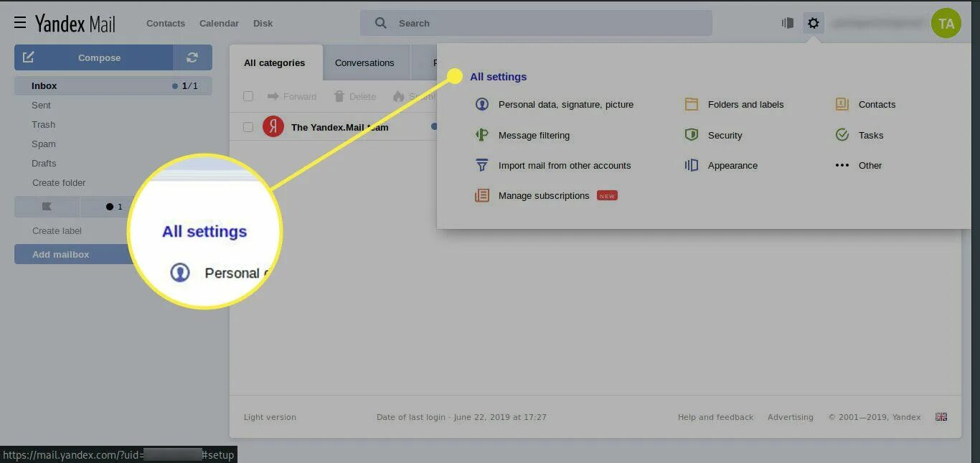Click the Tasks checkmark icon
The width and height of the screenshot is (980, 463).
coord(842,135)
